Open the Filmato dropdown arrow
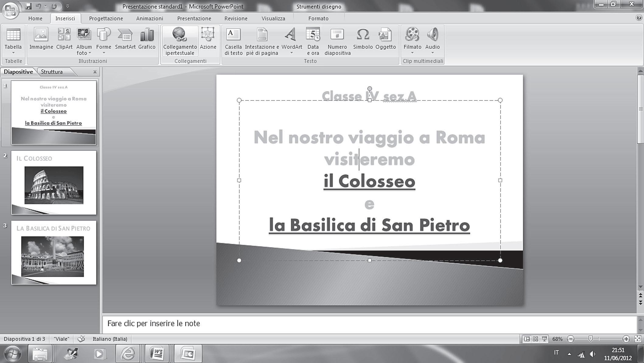This screenshot has width=644, height=363. tap(412, 53)
